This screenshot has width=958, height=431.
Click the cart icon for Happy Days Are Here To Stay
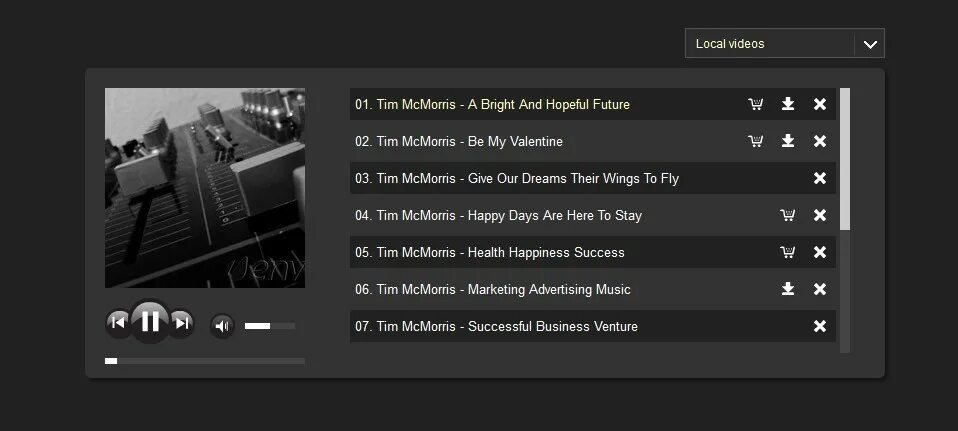(788, 215)
